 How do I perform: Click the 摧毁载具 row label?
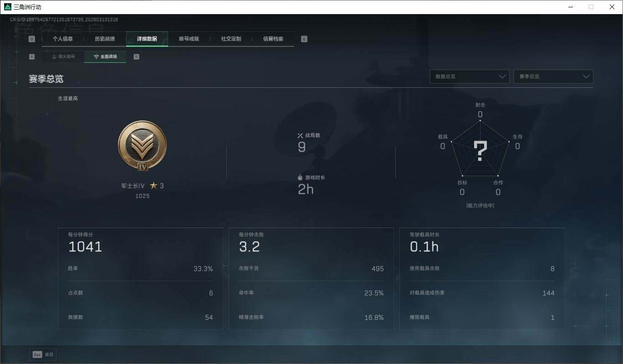(419, 317)
